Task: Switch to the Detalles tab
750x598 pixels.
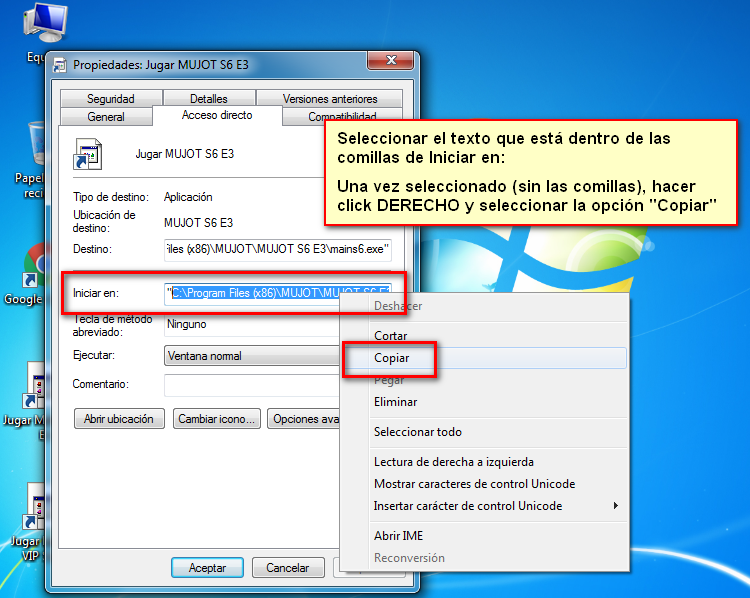Action: pos(208,99)
